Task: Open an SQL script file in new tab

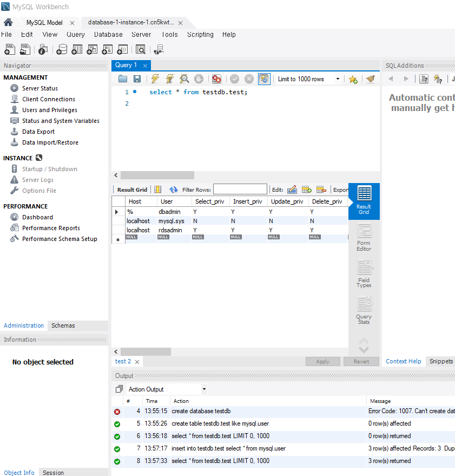Action: tap(25, 49)
